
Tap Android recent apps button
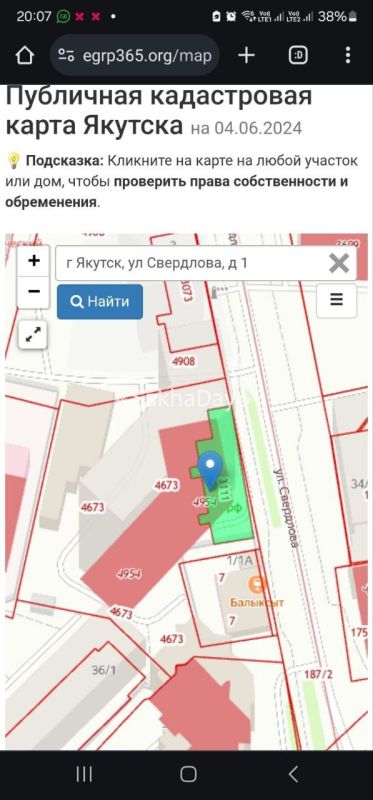pos(84,774)
